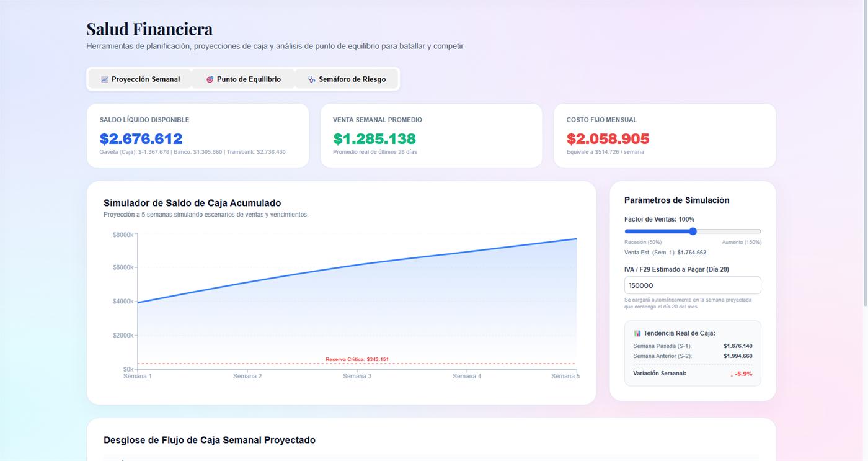Click the $8000k y-axis label

pos(123,235)
